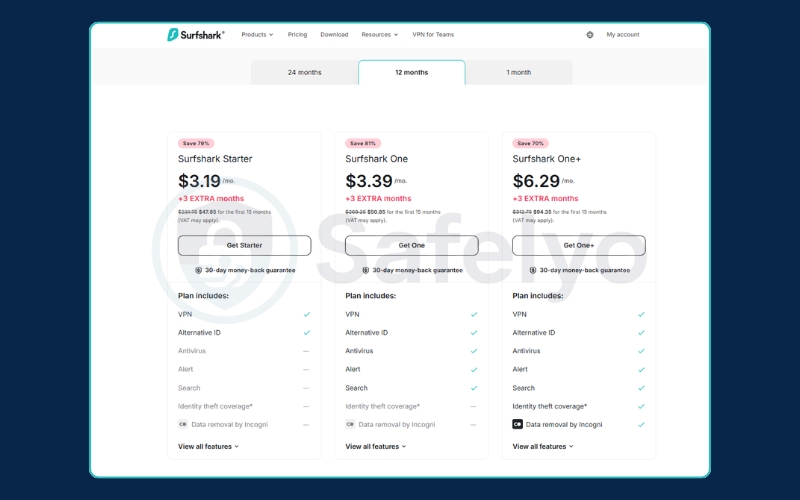Click guarantee shield icon under Get One
The height and width of the screenshot is (500, 800).
tap(366, 270)
